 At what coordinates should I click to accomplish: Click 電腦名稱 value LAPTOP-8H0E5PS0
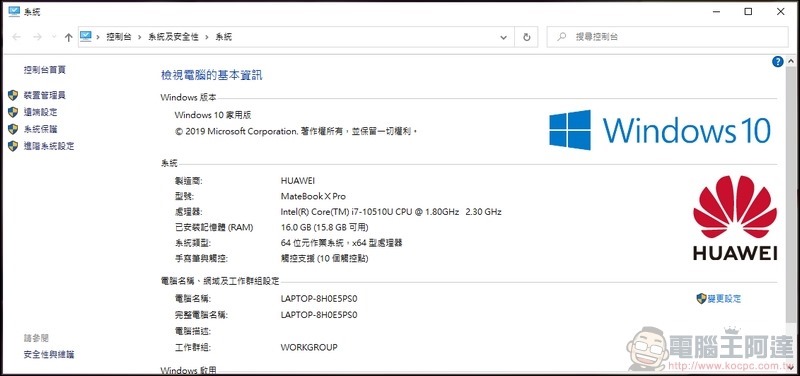(x=319, y=298)
